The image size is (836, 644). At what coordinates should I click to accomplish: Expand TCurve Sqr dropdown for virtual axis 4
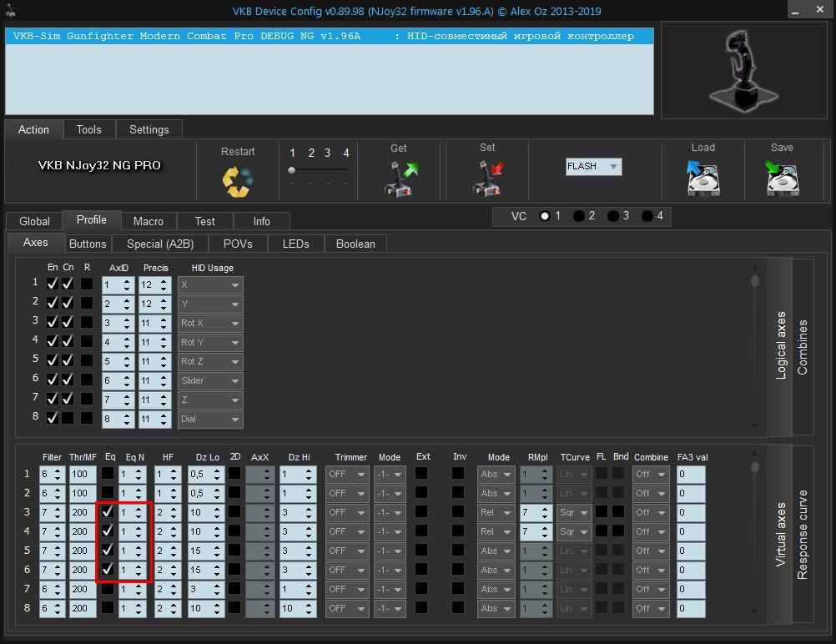click(x=574, y=532)
